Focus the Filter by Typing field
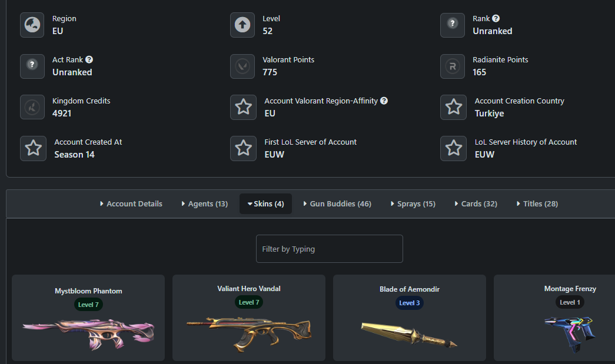 click(330, 249)
